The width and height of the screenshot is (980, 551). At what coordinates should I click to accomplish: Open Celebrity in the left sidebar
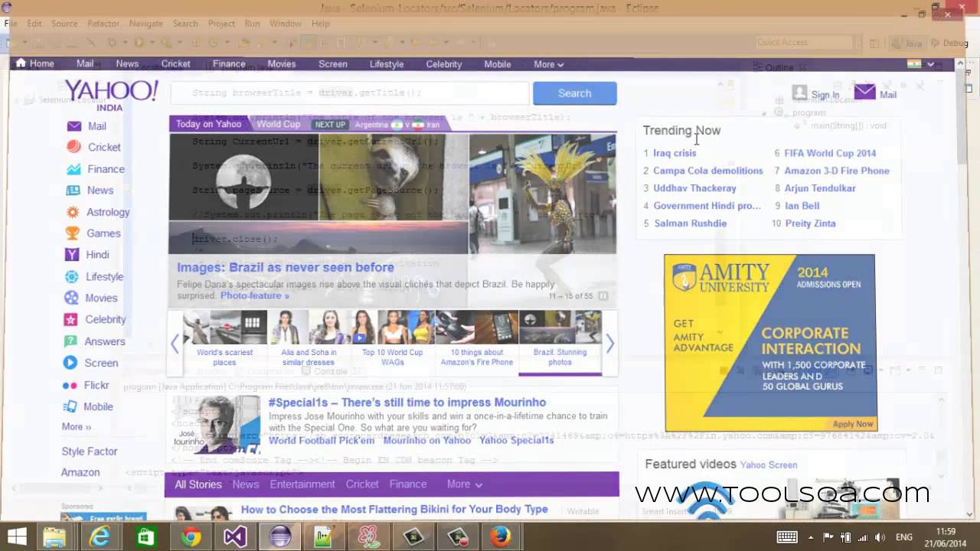coord(96,319)
